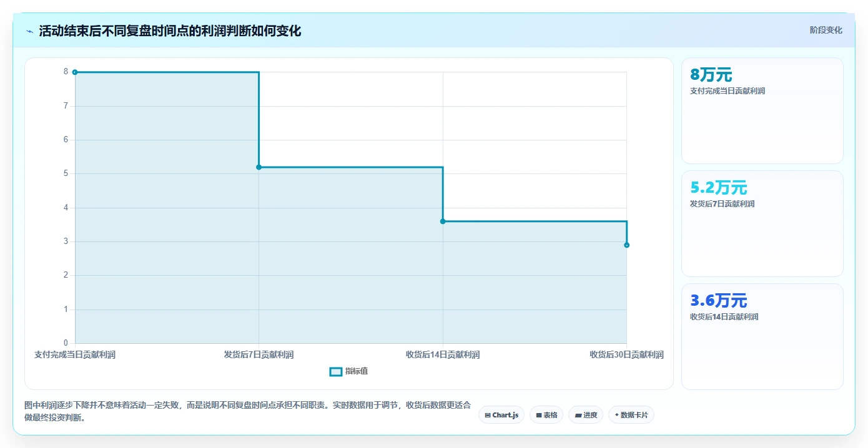
Task: Click the 收货后14日贡献利润 x-axis label
Action: [x=443, y=355]
